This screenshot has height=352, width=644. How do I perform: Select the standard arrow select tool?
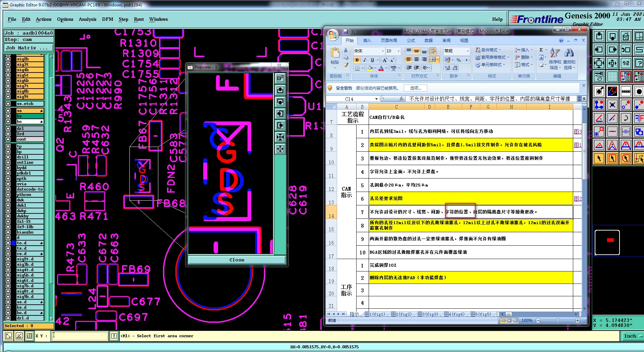coord(599,158)
